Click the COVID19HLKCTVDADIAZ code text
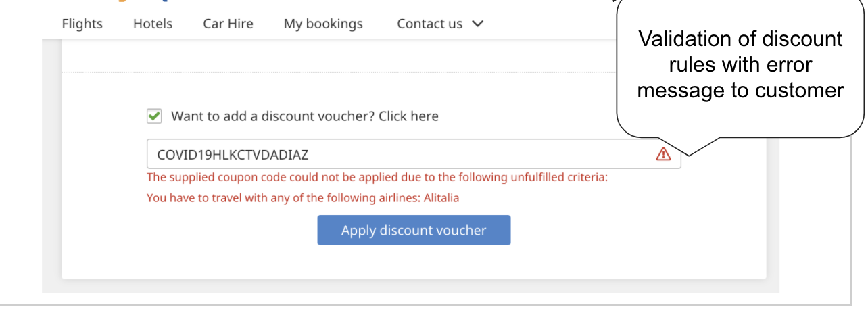868x311 pixels. click(x=233, y=155)
